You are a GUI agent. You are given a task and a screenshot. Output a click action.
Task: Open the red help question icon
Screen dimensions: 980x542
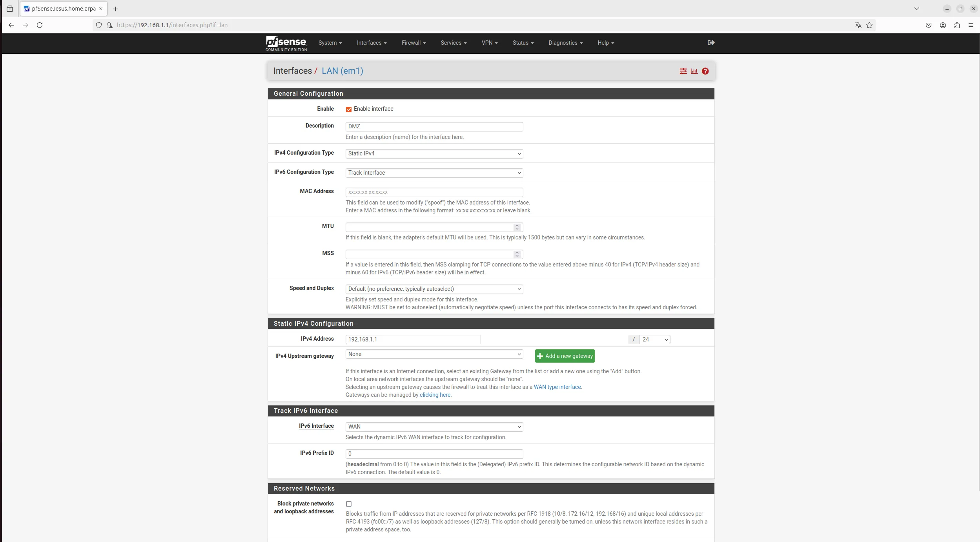coord(705,71)
